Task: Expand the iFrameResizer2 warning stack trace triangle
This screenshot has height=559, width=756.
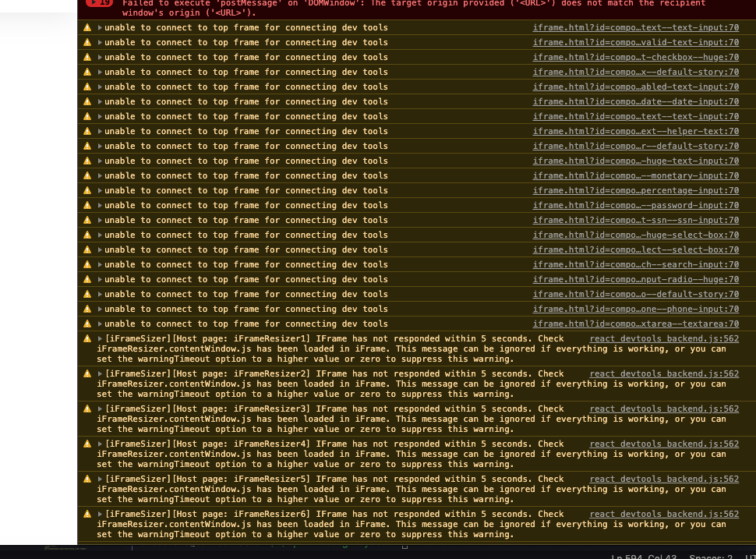Action: pos(100,373)
